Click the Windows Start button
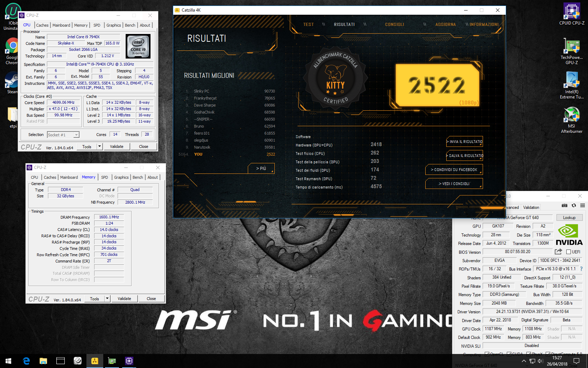588x368 pixels. [8, 361]
